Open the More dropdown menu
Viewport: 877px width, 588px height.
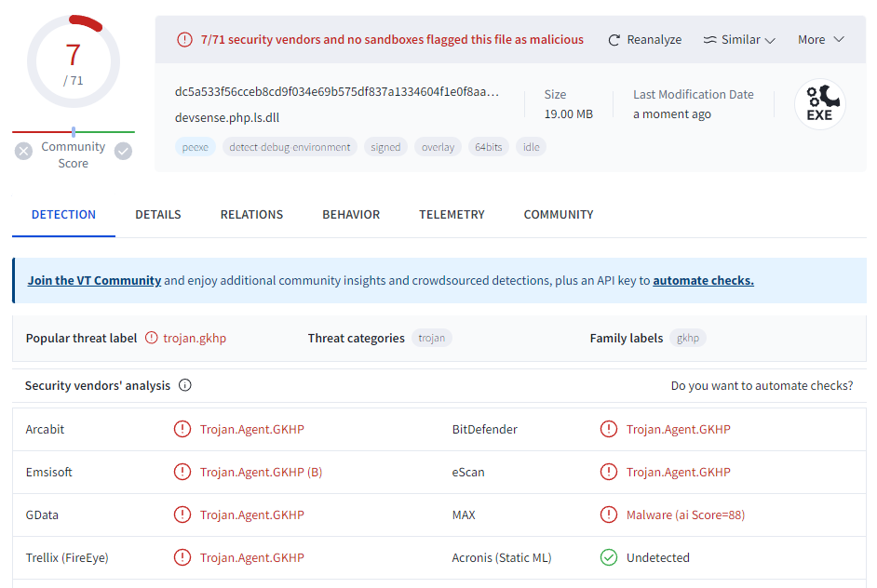(x=820, y=40)
